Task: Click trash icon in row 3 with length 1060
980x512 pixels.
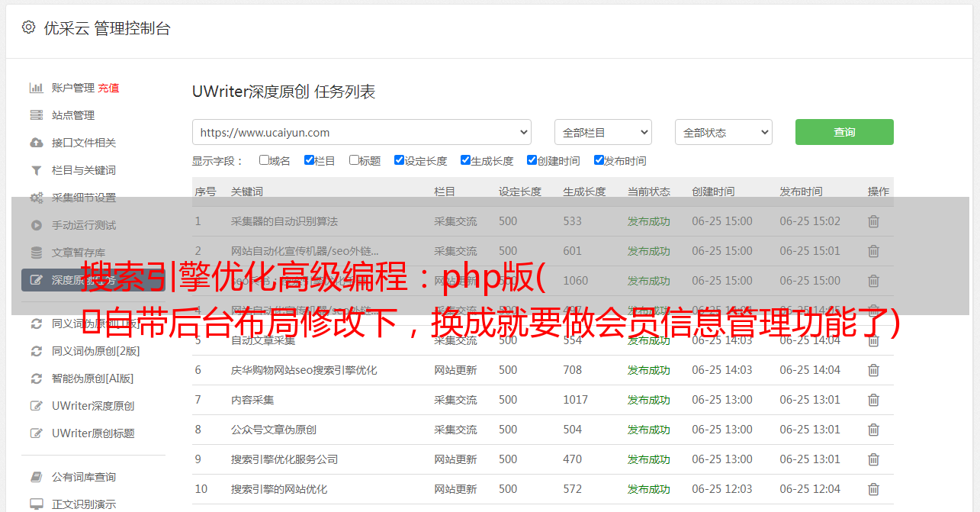Action: 873,281
